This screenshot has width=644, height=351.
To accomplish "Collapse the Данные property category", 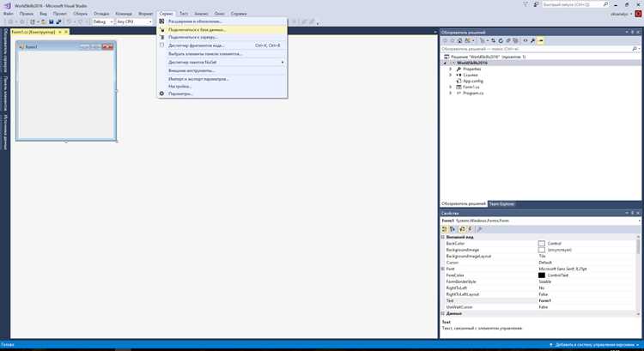I will tap(443, 313).
